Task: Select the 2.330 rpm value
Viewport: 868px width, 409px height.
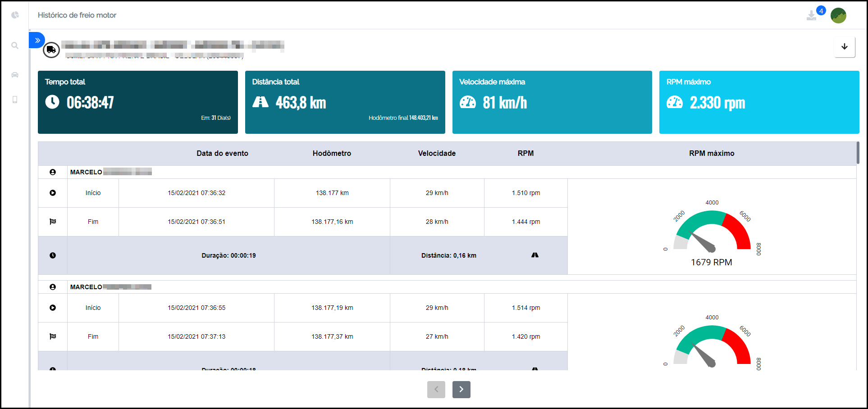Action: click(x=717, y=103)
